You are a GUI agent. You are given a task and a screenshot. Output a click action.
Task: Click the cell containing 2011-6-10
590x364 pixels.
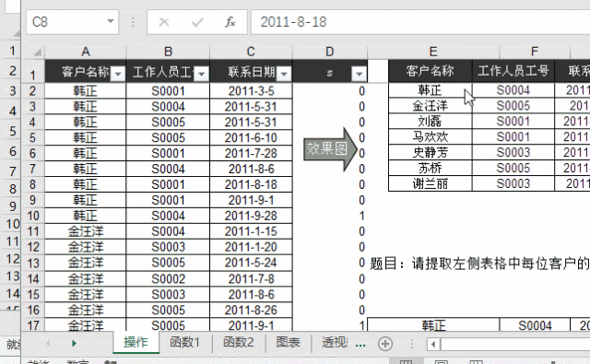pos(251,138)
